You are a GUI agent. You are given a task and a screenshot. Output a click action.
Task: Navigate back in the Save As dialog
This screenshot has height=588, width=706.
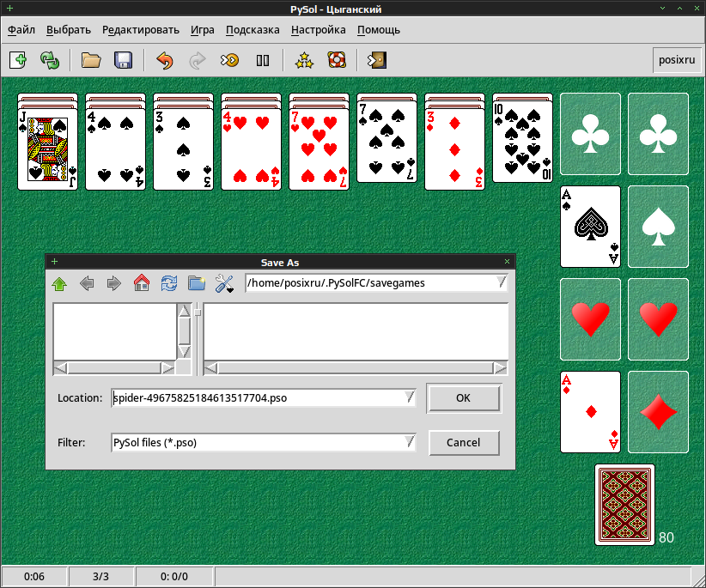(87, 283)
